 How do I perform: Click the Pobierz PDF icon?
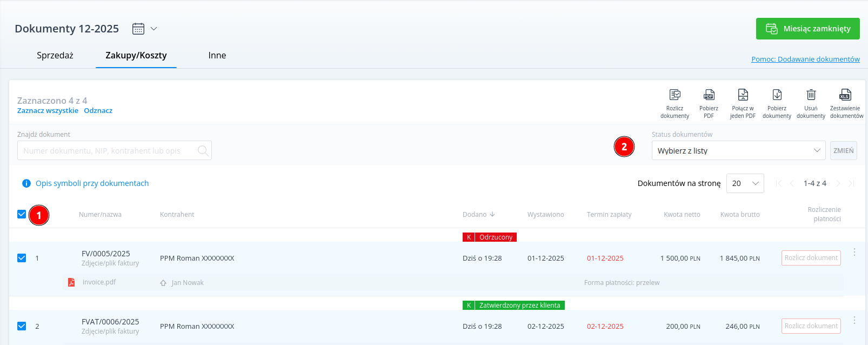point(709,95)
